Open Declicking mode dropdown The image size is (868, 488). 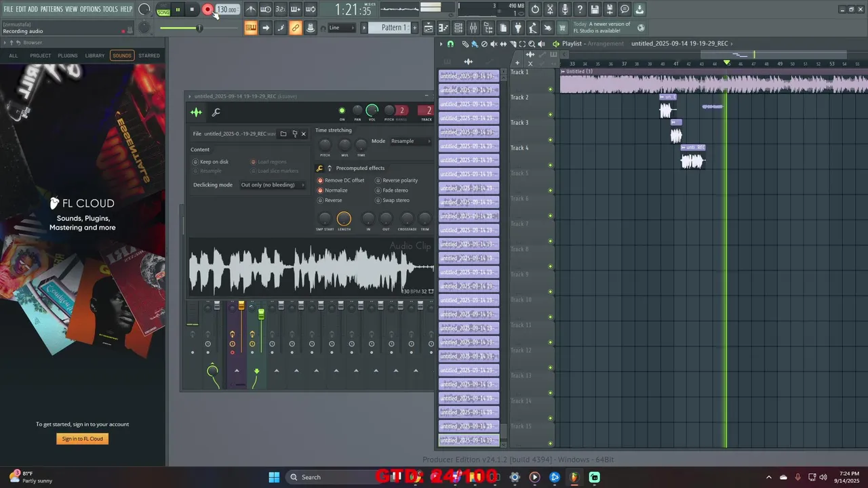pyautogui.click(x=273, y=185)
